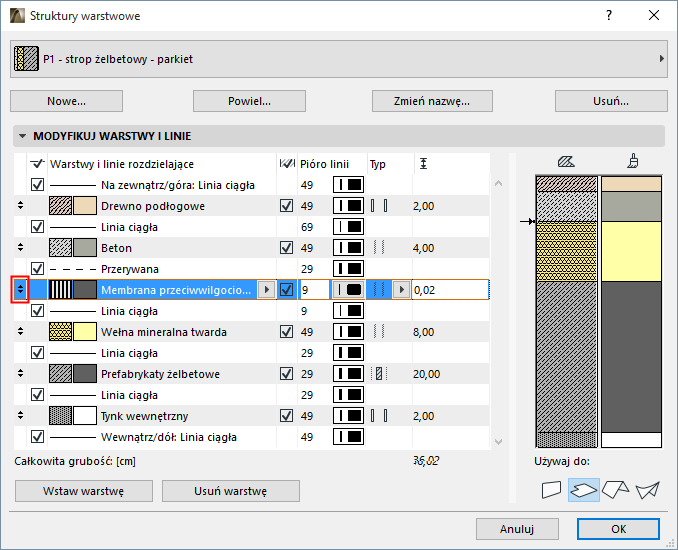This screenshot has height=550, width=678.
Task: Click line pen swatch for Beton row
Action: click(348, 248)
